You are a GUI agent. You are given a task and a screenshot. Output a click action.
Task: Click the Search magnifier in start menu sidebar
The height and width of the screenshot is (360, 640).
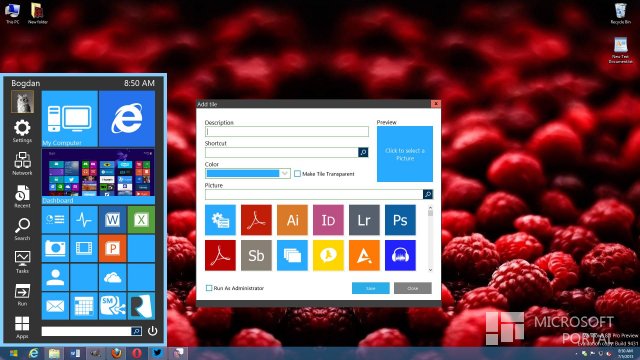click(x=22, y=229)
